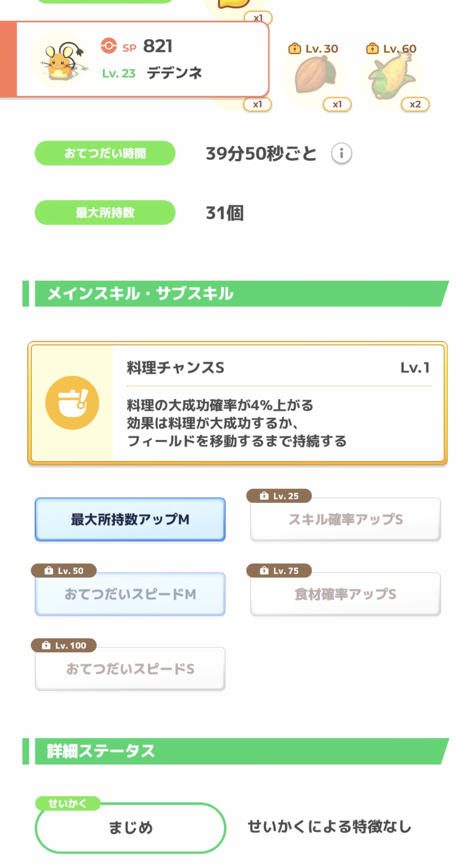
Task: Tap the 料理チャンスS cooking pot icon
Action: [72, 403]
